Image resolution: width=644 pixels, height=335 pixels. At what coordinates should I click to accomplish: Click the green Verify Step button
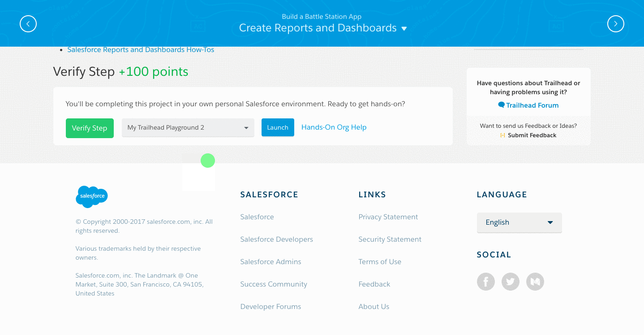pyautogui.click(x=90, y=128)
